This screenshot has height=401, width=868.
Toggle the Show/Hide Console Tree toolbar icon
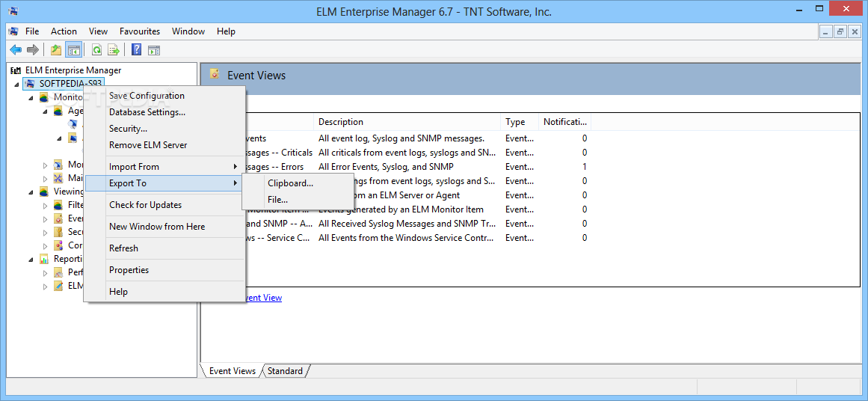pyautogui.click(x=73, y=50)
